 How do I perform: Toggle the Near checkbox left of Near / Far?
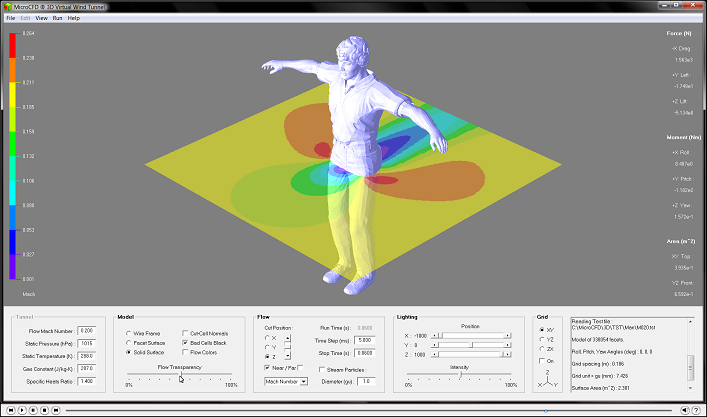click(x=267, y=368)
